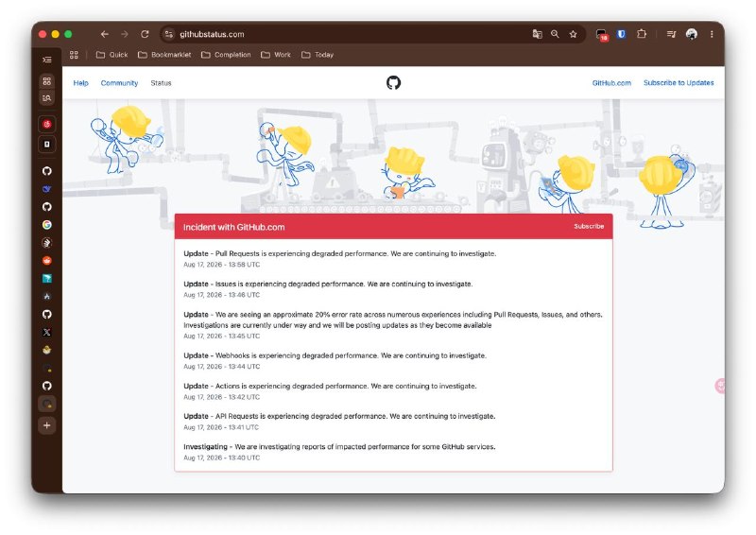Collapse the vertical tab sidebar
The width and height of the screenshot is (756, 535).
click(x=46, y=60)
